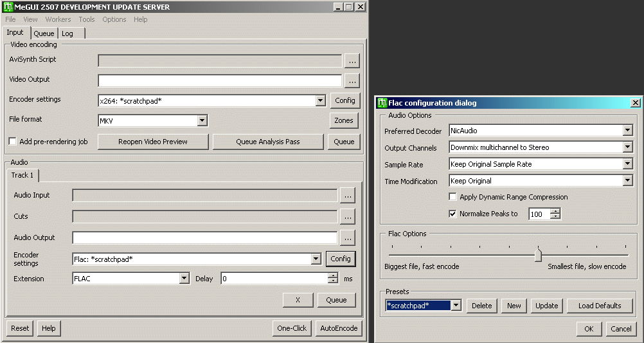Toggle Apply Dynamic Range Compression
Screen dimensions: 644x343
[452, 197]
